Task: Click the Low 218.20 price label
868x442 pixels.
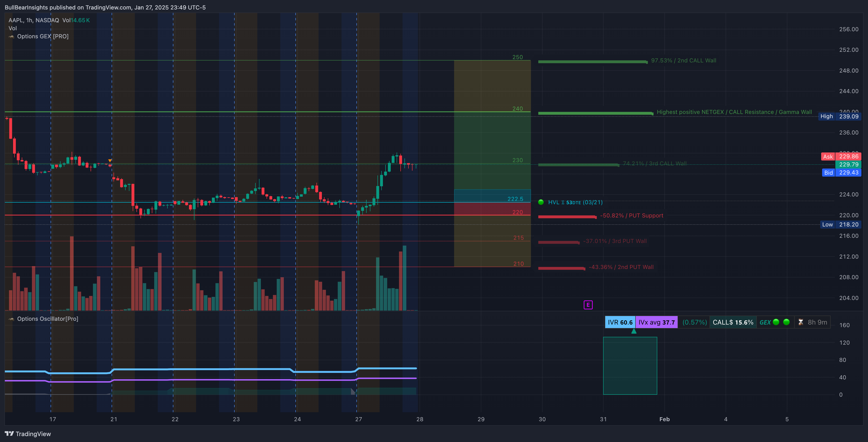Action: (x=840, y=225)
